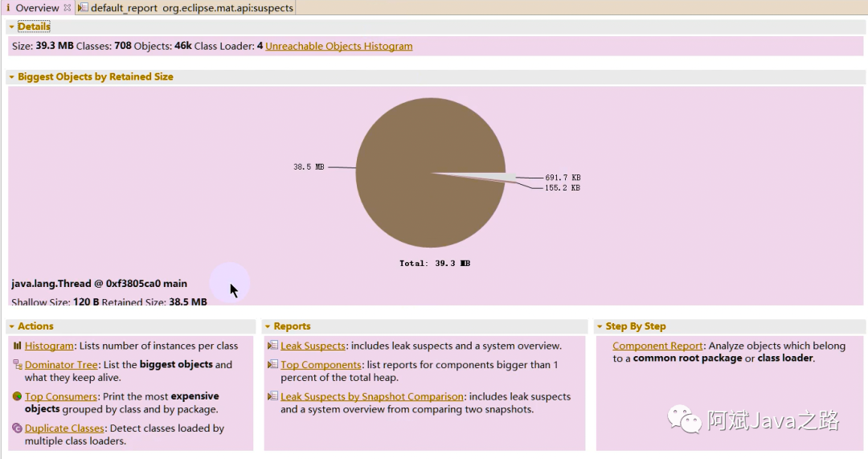Open Leak Suspects by Snapshot Comparison link
Screen dimensions: 868x459
[371, 396]
